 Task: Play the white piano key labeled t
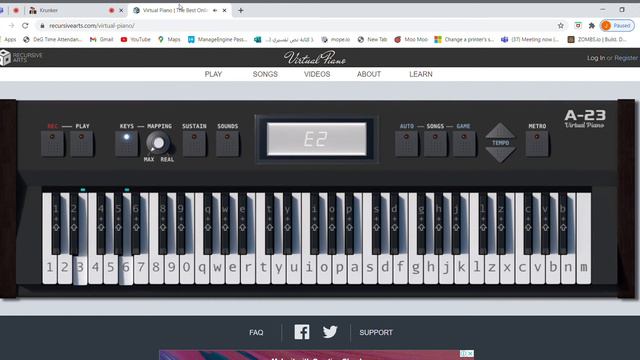pos(263,267)
